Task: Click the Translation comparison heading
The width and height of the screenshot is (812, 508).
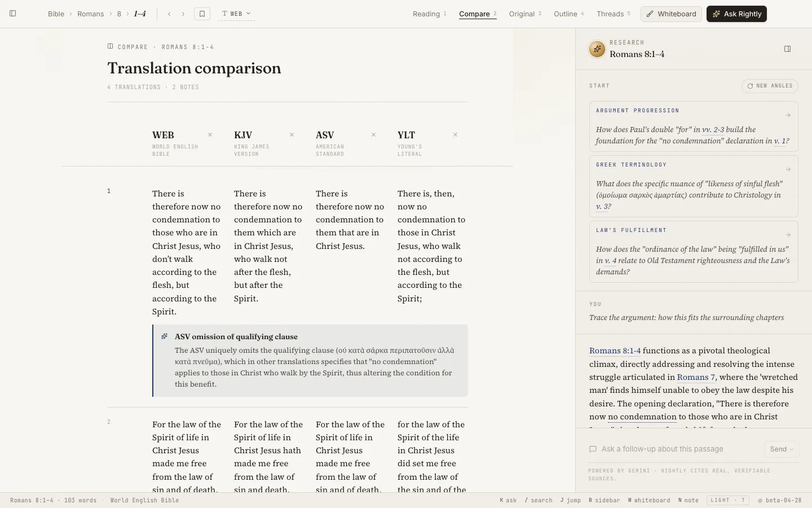Action: coord(194,68)
